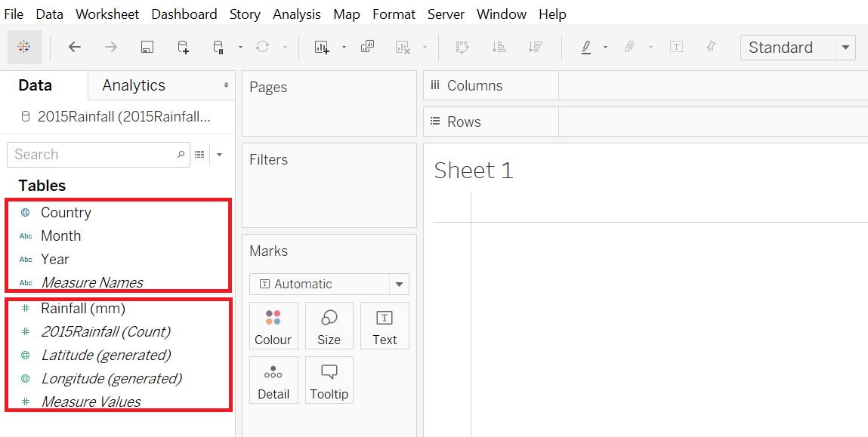Image resolution: width=868 pixels, height=437 pixels.
Task: Sort ascending via the toolbar icon
Action: tap(499, 47)
